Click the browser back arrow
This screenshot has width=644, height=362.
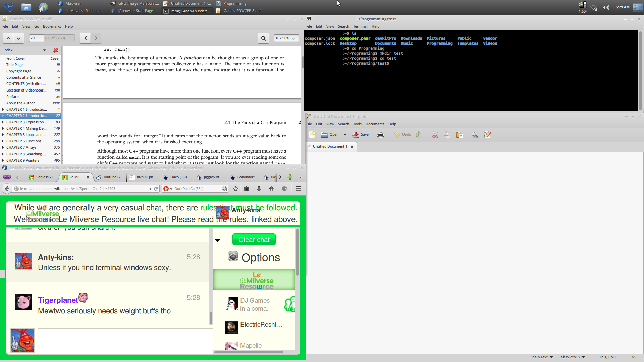tap(7, 189)
